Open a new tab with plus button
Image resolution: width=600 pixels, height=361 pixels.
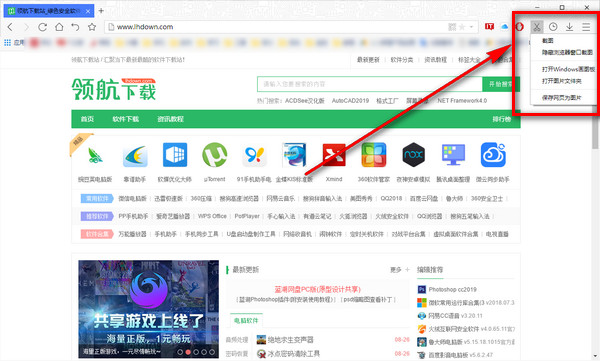pos(101,11)
